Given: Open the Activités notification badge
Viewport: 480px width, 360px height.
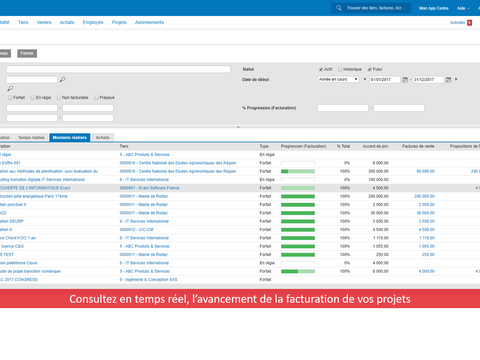Looking at the screenshot, I should 469,23.
